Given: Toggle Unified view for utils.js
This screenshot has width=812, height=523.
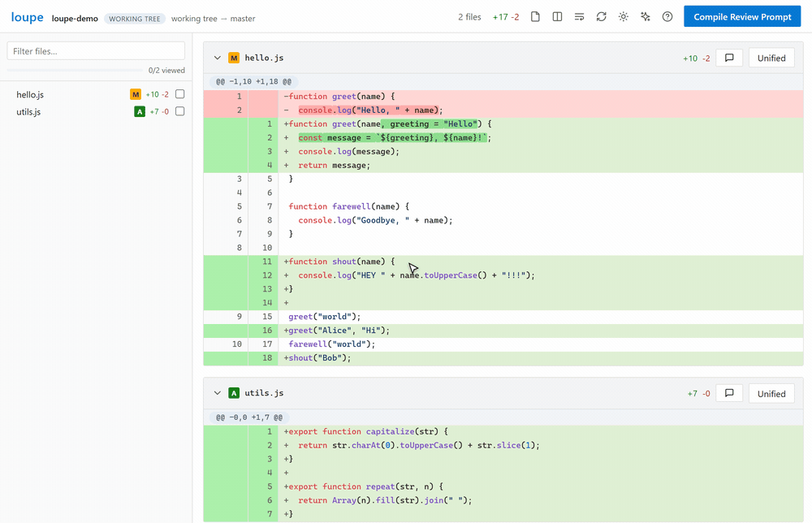Looking at the screenshot, I should point(771,394).
